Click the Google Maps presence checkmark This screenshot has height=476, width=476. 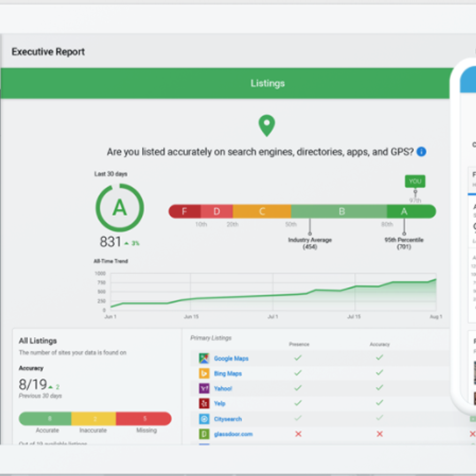[x=298, y=358]
